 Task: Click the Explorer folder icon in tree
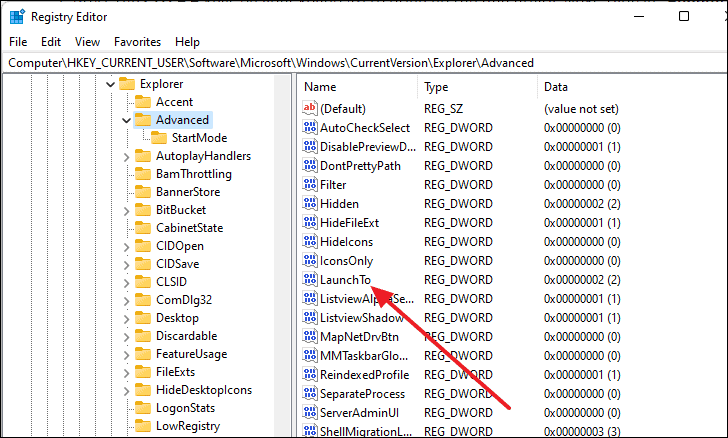click(127, 84)
